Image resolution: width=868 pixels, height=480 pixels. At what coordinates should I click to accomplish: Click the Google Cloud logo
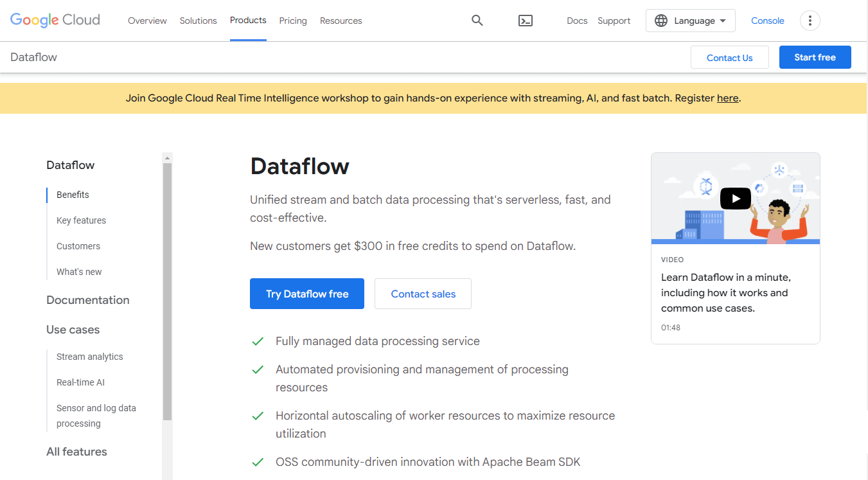55,20
